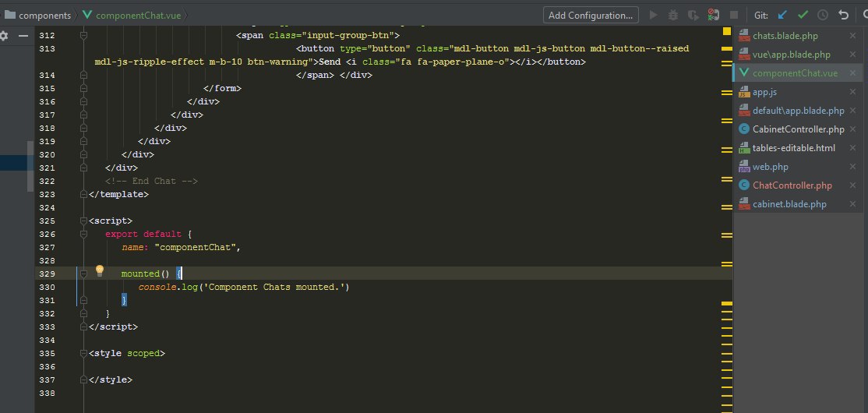Collapse span fold marker on line 312
Screen dimensions: 868x413
[x=83, y=36]
